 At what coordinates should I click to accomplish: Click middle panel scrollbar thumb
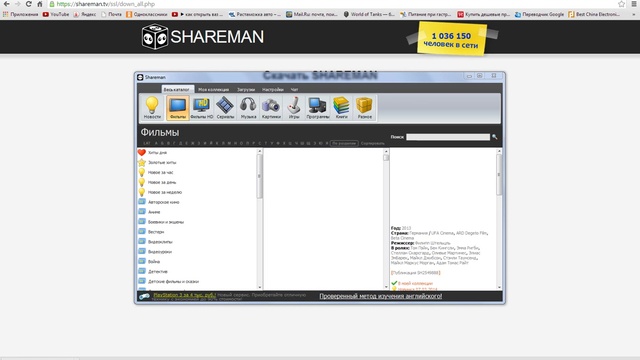pyautogui.click(x=386, y=158)
